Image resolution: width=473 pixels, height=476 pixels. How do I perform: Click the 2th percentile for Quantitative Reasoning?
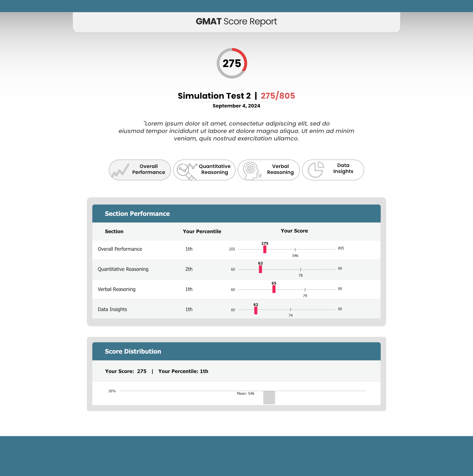click(189, 269)
